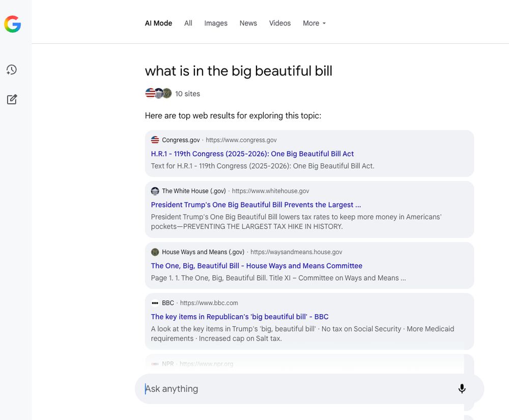Open the BBC key items article link
Viewport: 509px width, 420px height.
coord(239,317)
